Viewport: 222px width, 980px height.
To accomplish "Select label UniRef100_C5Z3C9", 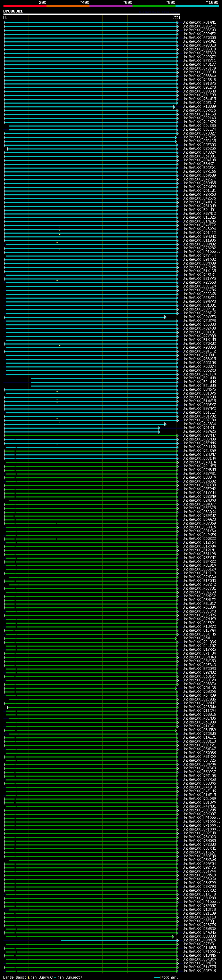I will (199, 53).
